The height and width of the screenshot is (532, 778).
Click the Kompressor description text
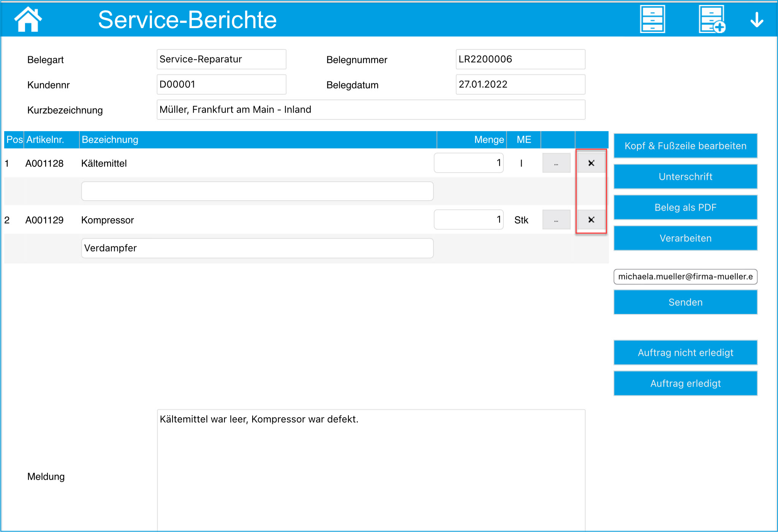coord(108,220)
